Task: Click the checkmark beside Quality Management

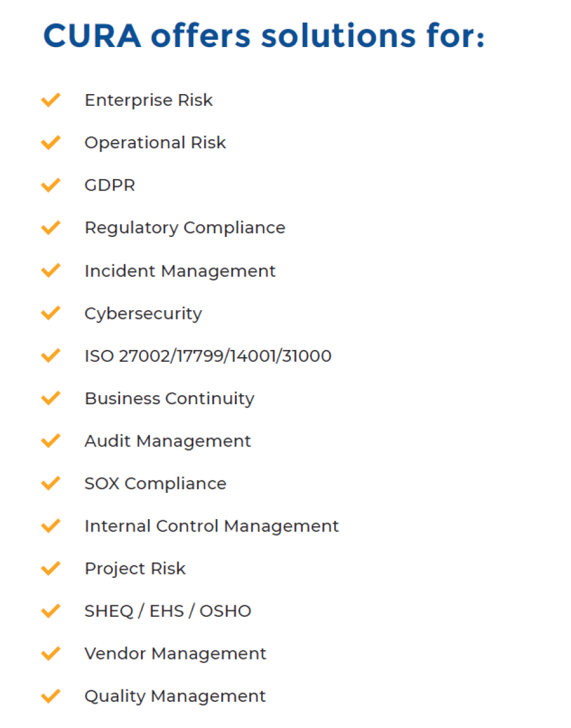Action: 51,696
